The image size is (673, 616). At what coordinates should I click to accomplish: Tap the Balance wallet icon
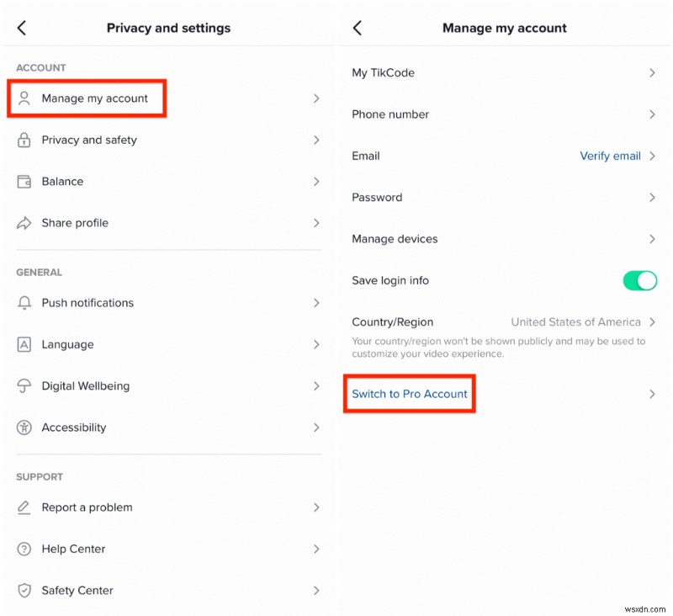24,181
